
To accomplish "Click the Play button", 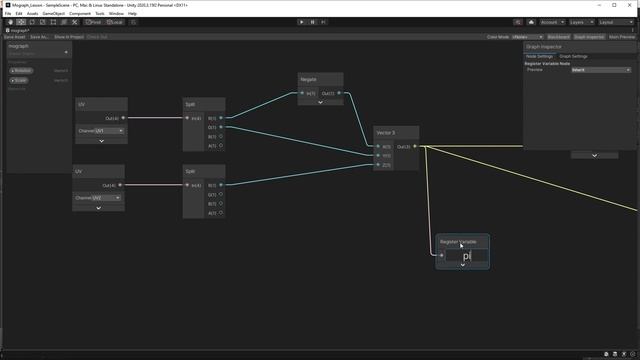I will [x=302, y=22].
